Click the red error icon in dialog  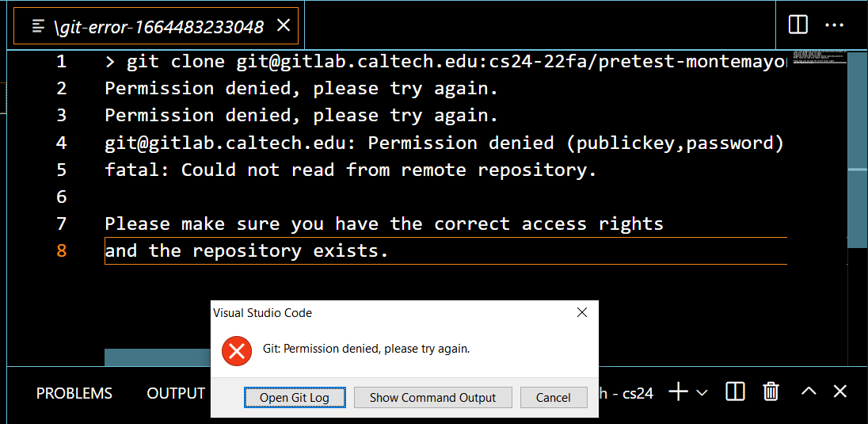[x=236, y=350]
